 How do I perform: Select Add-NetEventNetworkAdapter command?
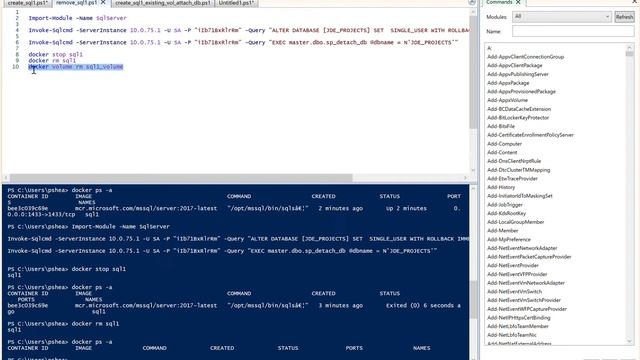pos(522,248)
